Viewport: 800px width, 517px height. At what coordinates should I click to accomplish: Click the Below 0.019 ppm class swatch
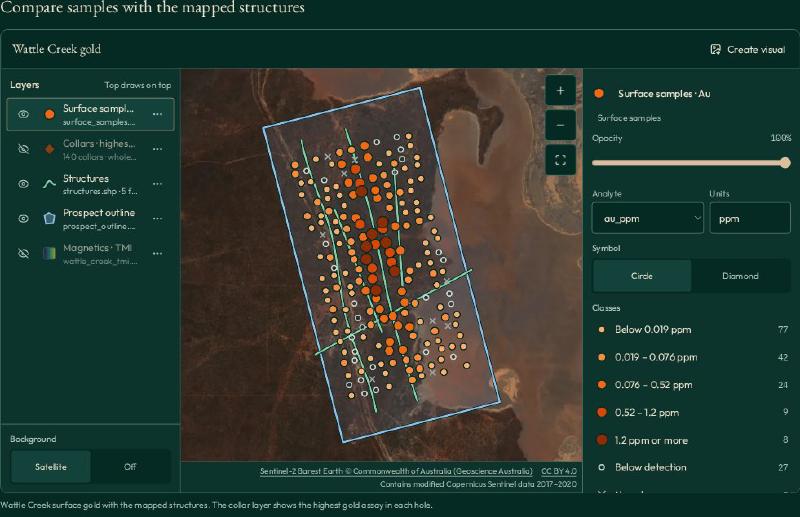coord(602,330)
